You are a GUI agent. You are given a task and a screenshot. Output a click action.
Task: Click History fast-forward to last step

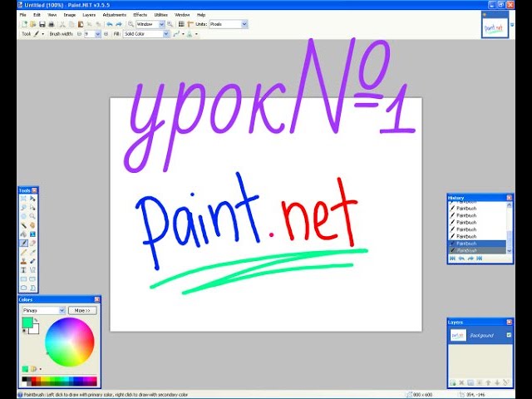(479, 259)
